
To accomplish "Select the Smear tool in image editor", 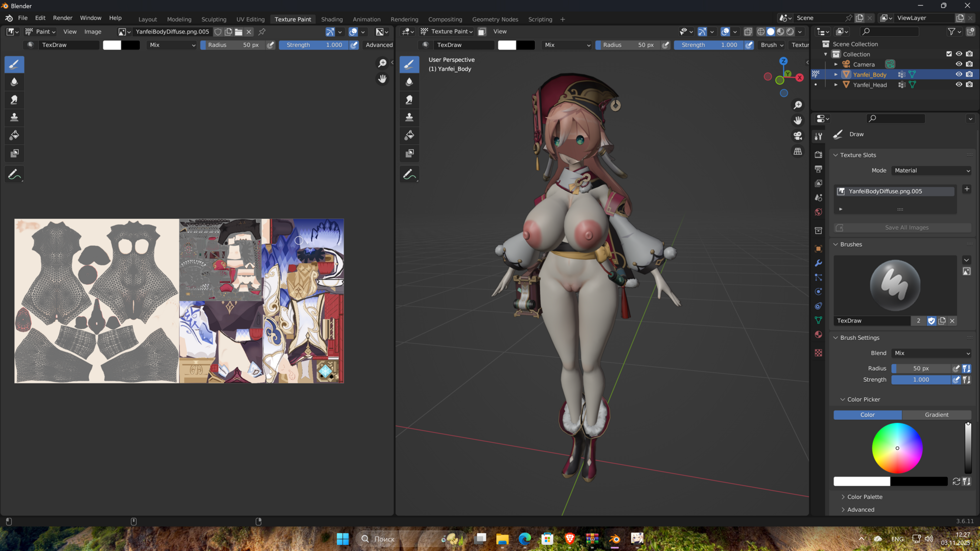I will pyautogui.click(x=14, y=99).
